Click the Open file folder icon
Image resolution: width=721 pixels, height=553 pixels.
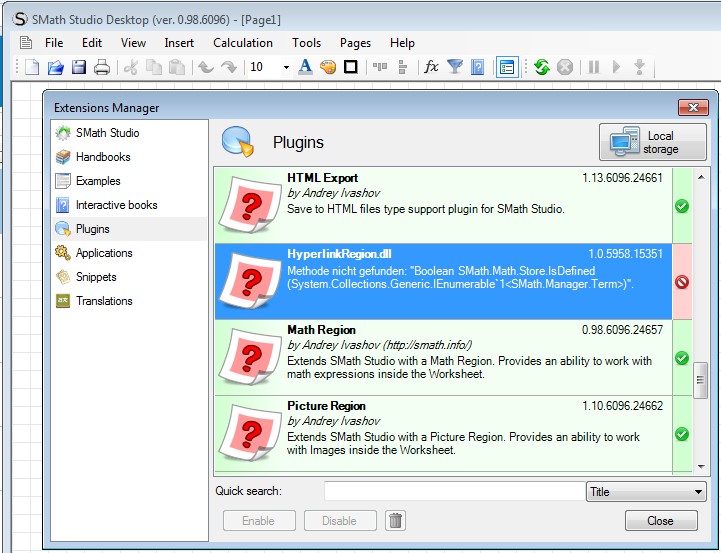(56, 67)
